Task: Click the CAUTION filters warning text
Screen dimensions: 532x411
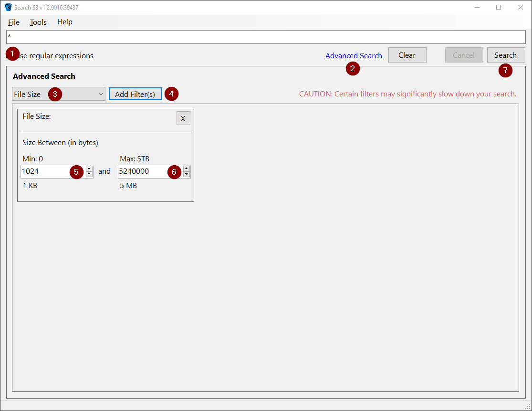Action: [408, 94]
